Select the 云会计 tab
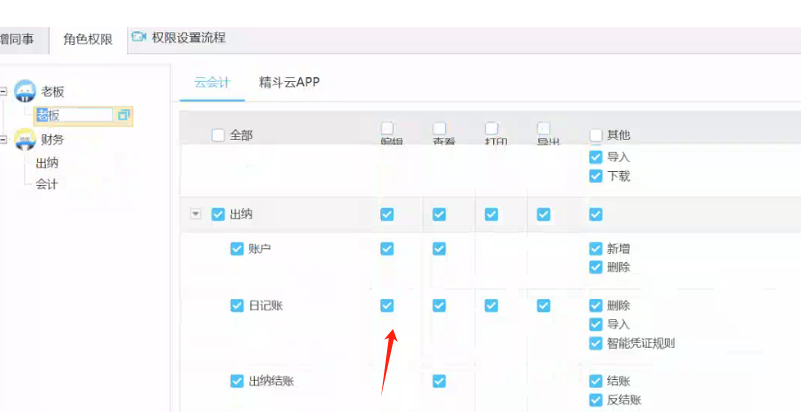This screenshot has width=801, height=412. 212,82
